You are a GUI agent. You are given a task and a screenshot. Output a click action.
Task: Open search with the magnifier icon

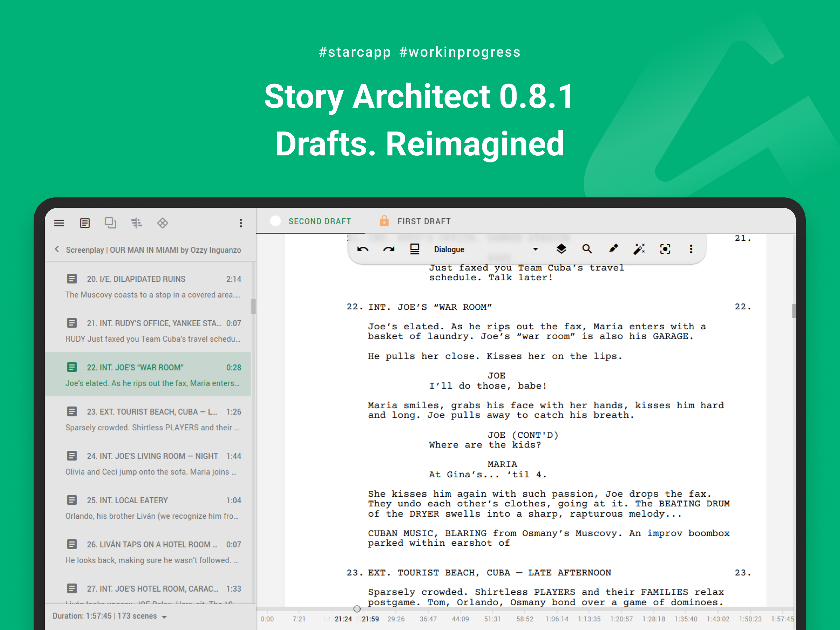[x=587, y=249]
